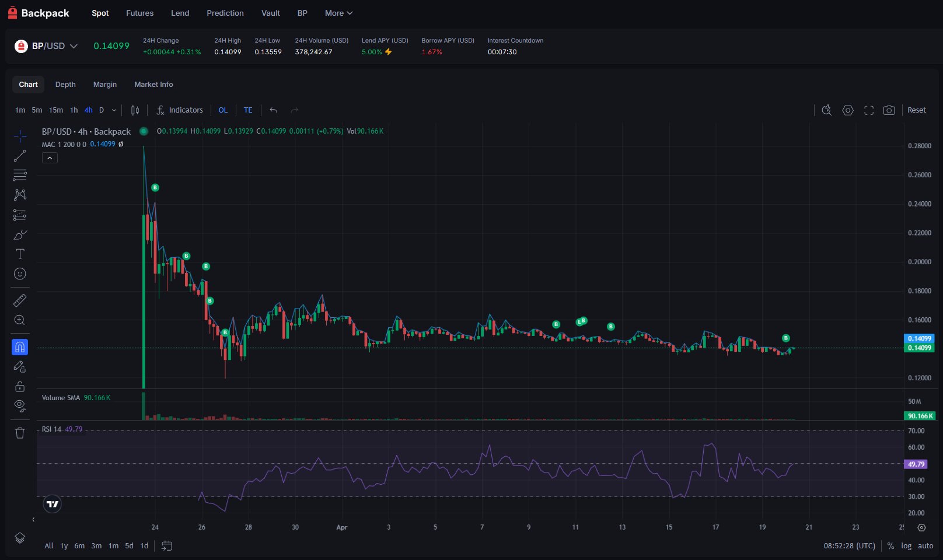Image resolution: width=943 pixels, height=560 pixels.
Task: Open the More menu dropdown
Action: point(338,13)
